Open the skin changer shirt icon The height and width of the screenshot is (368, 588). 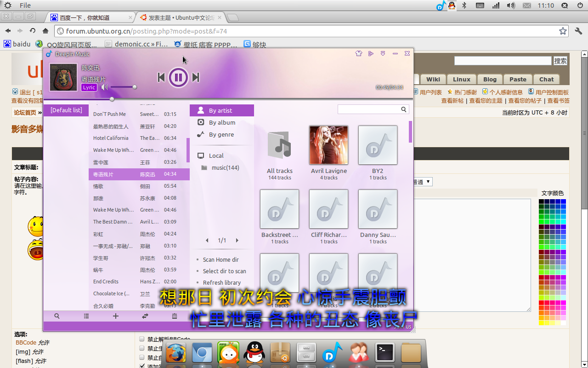point(359,53)
